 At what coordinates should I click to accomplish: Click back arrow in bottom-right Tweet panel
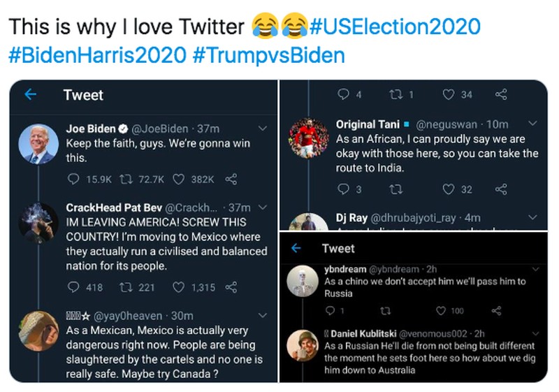(x=296, y=248)
